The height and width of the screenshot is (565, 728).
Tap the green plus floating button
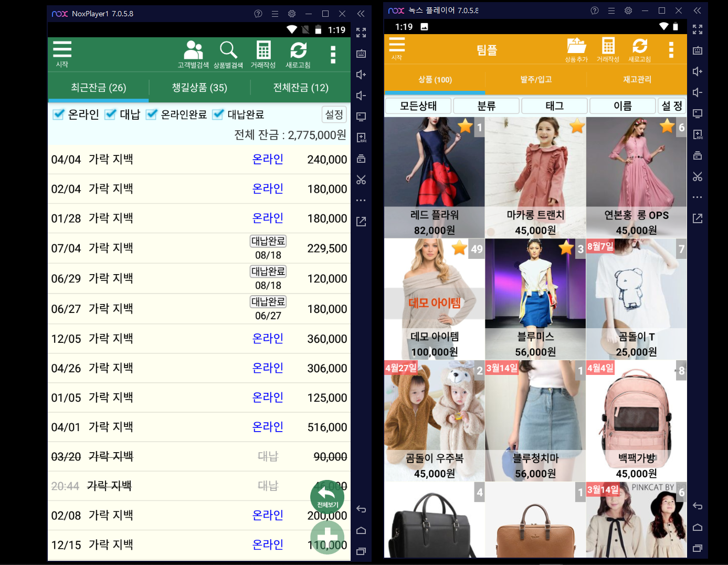327,537
